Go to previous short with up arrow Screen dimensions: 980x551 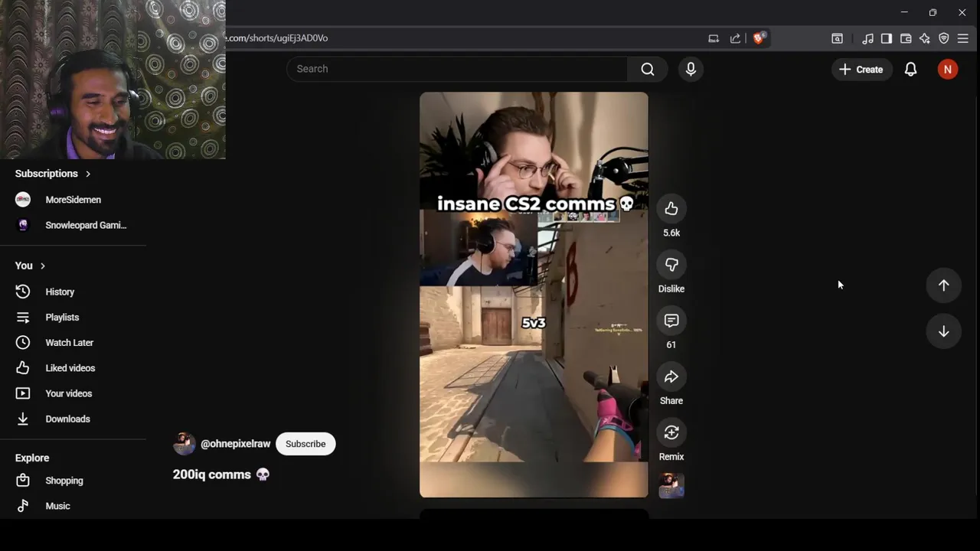(x=943, y=285)
